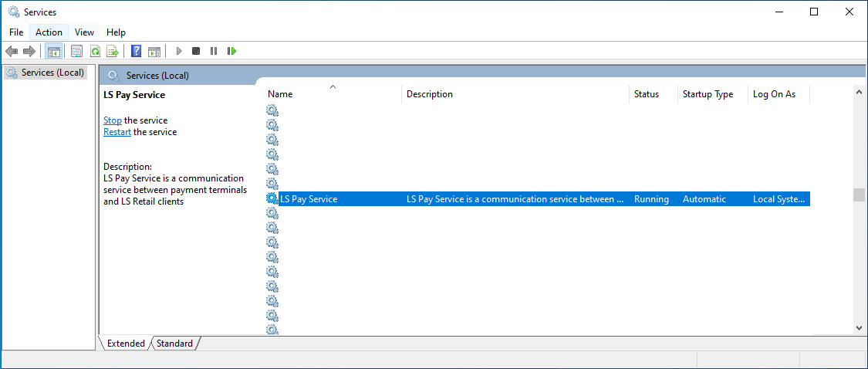Viewport: 868px width, 369px height.
Task: Sort by the Name column header
Action: (332, 94)
